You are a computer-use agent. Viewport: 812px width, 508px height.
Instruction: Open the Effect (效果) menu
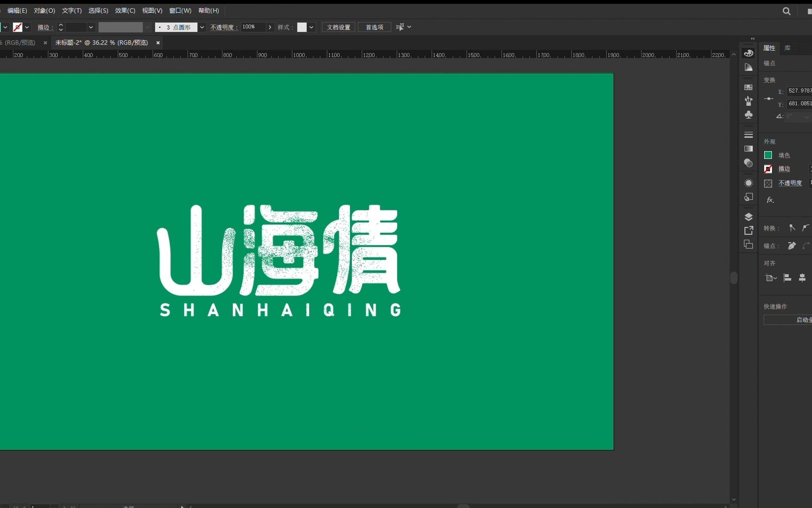[125, 10]
